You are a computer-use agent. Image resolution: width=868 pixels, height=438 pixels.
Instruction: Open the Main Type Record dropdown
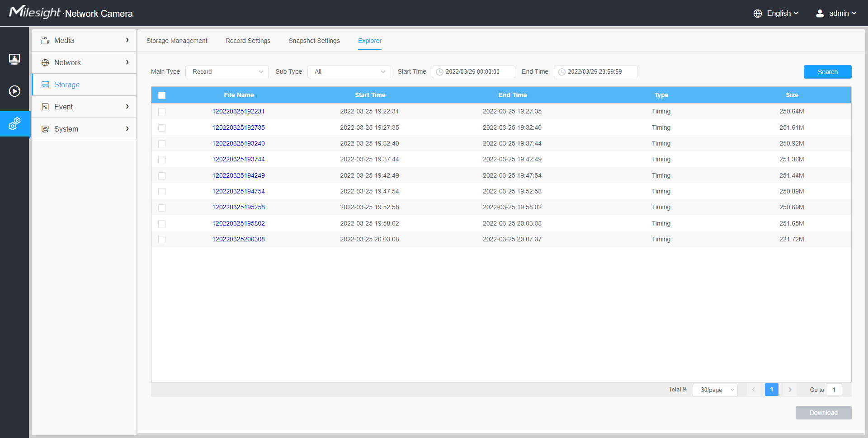pyautogui.click(x=227, y=72)
